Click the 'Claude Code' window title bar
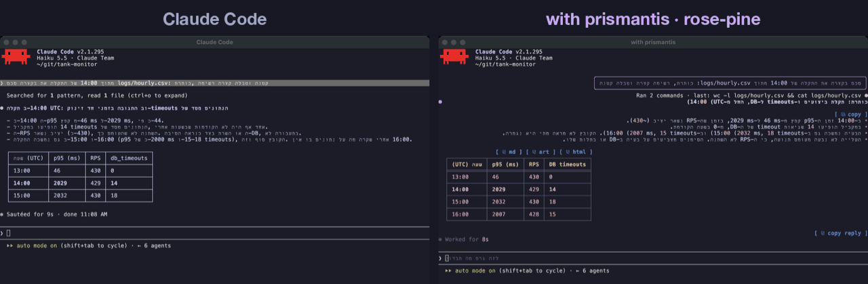 coord(215,42)
